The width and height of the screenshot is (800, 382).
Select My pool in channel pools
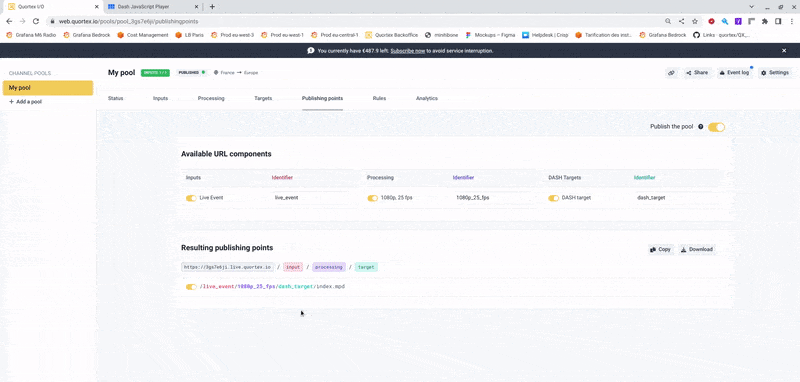(48, 88)
